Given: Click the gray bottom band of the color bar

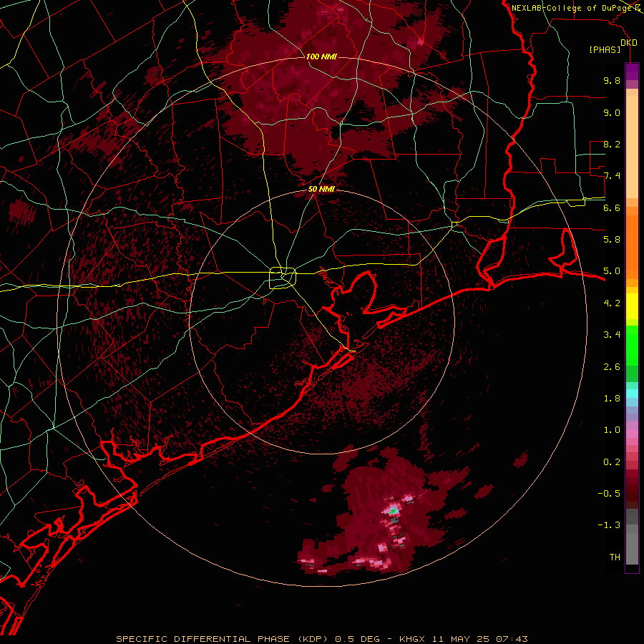Looking at the screenshot, I should tap(632, 546).
